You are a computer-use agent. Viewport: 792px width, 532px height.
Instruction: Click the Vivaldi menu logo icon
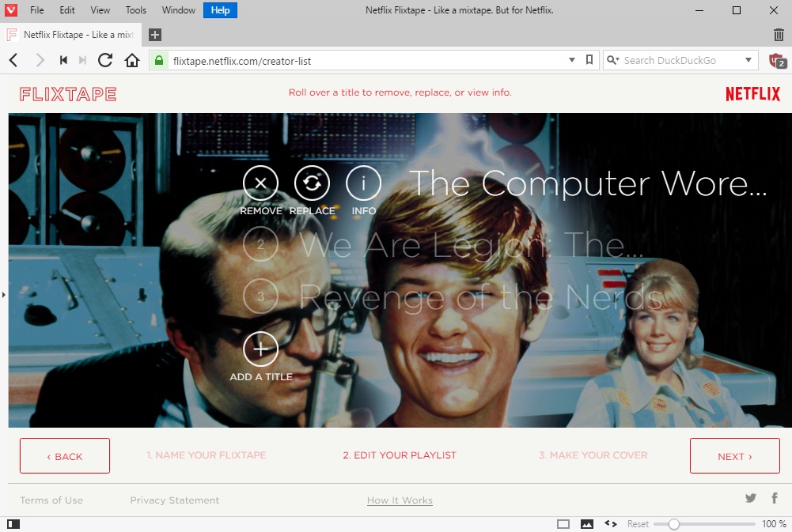tap(10, 10)
